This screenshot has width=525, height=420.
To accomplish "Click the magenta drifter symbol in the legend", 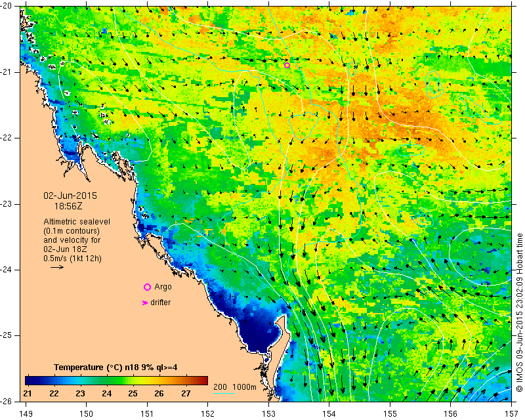I will click(145, 303).
